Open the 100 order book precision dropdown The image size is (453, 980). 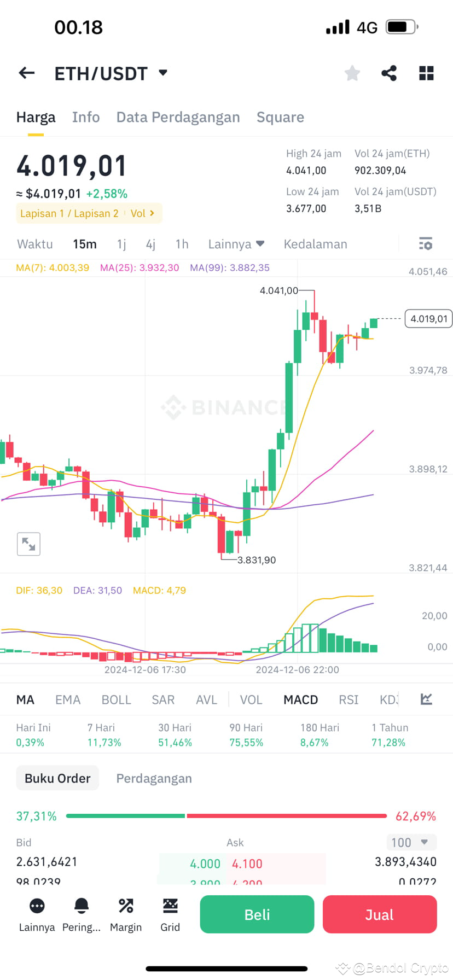click(x=411, y=842)
